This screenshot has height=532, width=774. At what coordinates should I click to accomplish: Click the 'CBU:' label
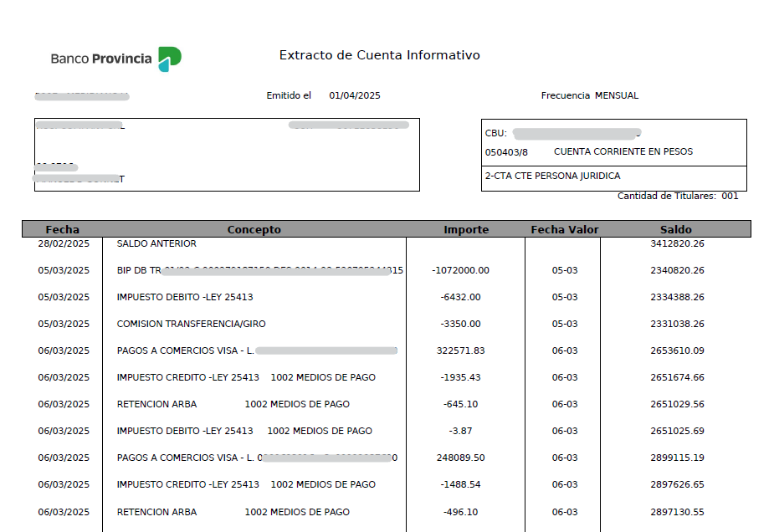(x=495, y=133)
